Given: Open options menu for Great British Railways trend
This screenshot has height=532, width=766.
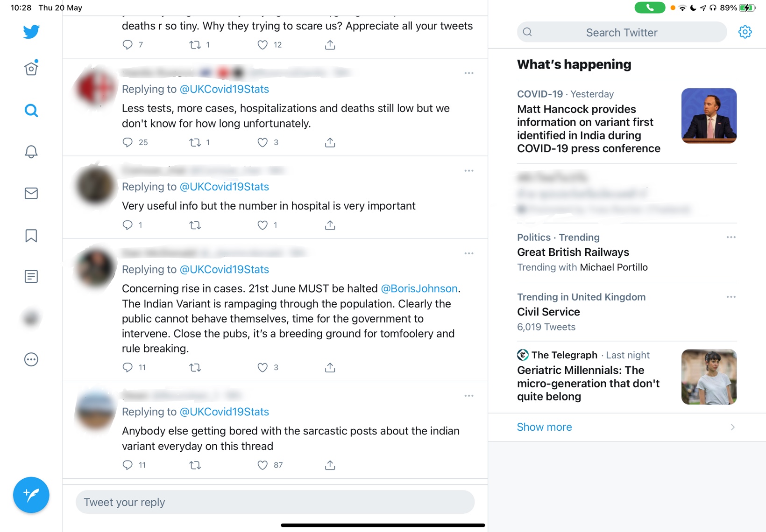Looking at the screenshot, I should (x=731, y=237).
